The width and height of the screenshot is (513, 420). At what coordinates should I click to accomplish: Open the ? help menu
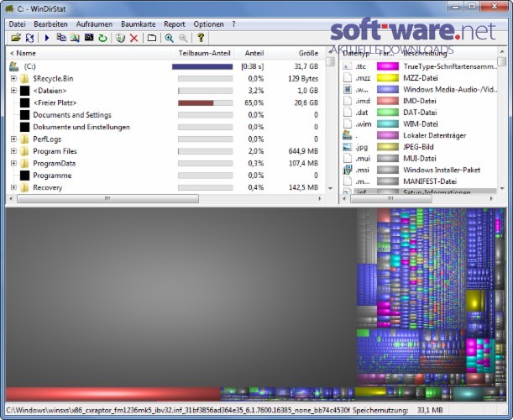(233, 24)
